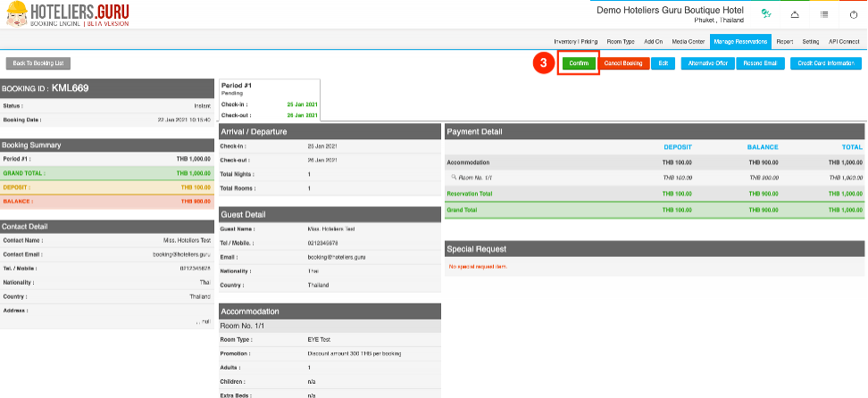
Task: Click the Hoteliers.Guru mascot logo
Action: coord(15,14)
